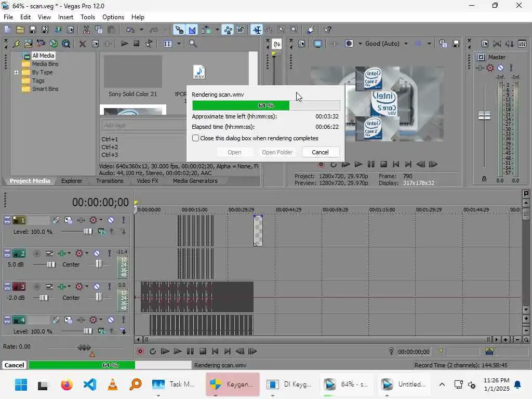Click the Save Snapshot to File icon
Screen dimensions: 532x399
[456, 44]
